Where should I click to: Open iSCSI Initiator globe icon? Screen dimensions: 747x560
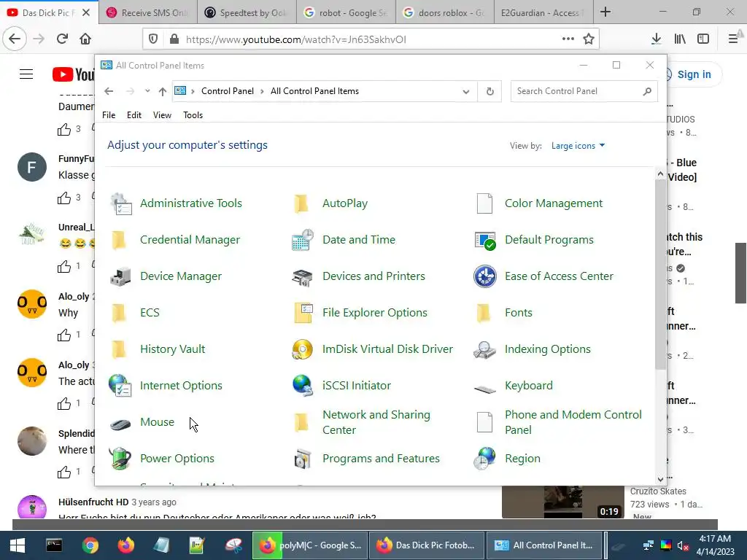point(303,386)
